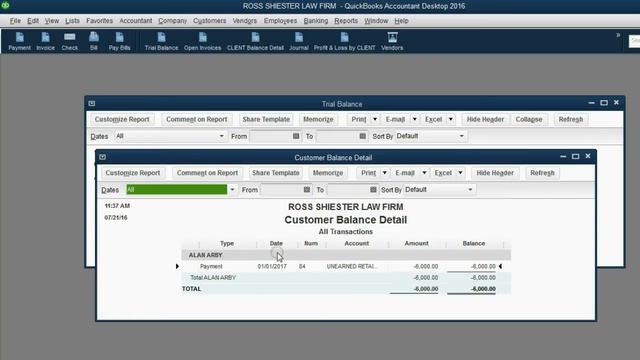Open the Customers menu

pyautogui.click(x=209, y=21)
